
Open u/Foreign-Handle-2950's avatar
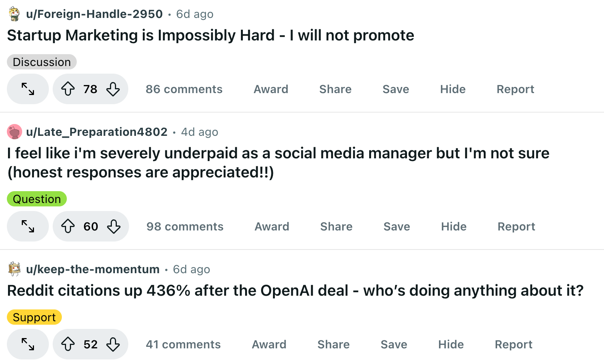point(14,14)
